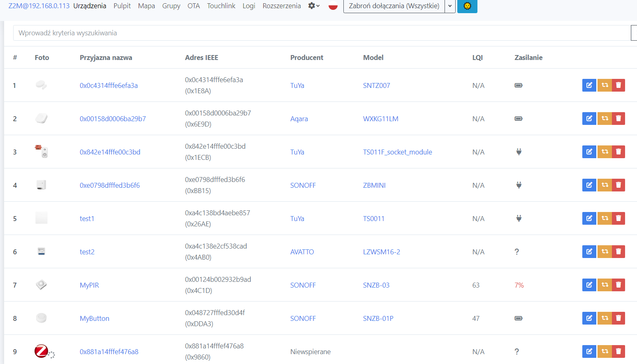Open device link 0x881a14fffef476a8
The width and height of the screenshot is (637, 364).
[109, 352]
